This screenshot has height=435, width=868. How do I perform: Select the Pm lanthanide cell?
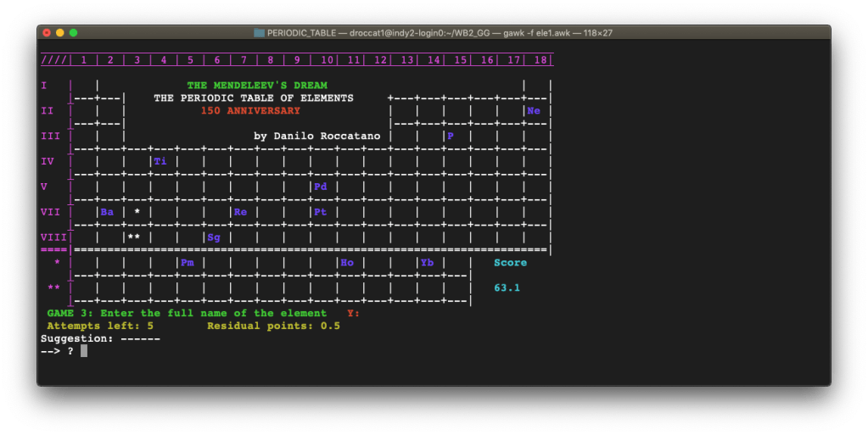coord(187,263)
